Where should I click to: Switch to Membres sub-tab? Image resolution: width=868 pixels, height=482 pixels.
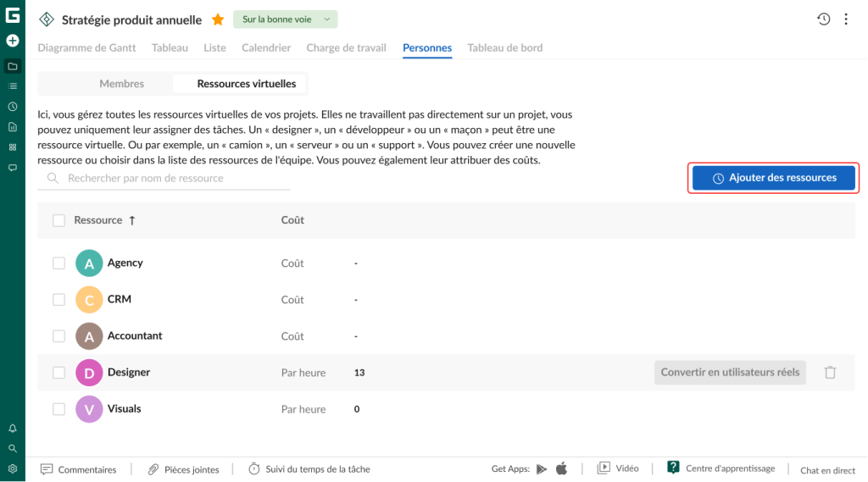pos(122,84)
